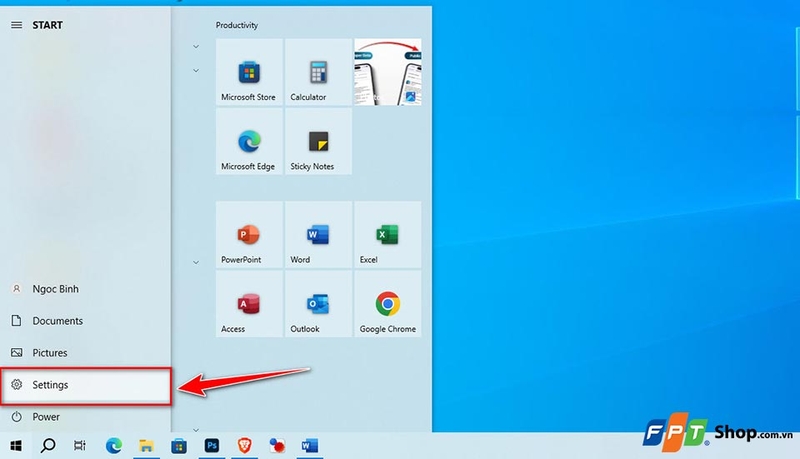Open Microsoft Store from the taskbar
The width and height of the screenshot is (800, 459).
[x=179, y=446]
